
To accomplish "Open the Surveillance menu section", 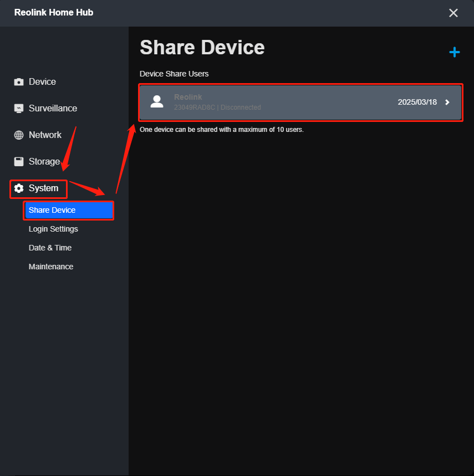I will pos(53,109).
